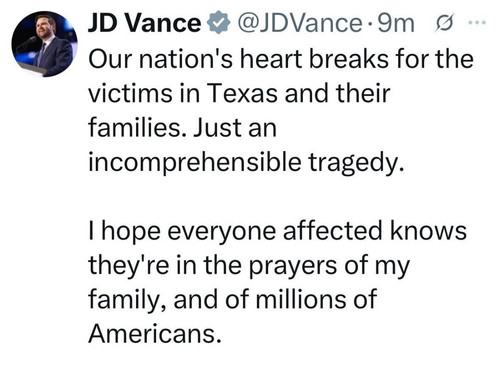Click the phrase 'millions of' in tweet
Viewport: 500px width, 371px height.
point(316,299)
